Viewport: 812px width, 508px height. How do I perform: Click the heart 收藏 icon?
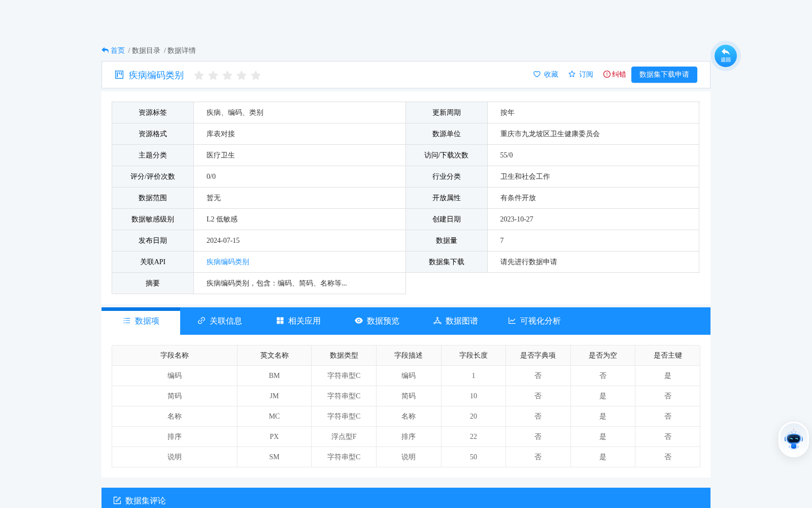(537, 74)
